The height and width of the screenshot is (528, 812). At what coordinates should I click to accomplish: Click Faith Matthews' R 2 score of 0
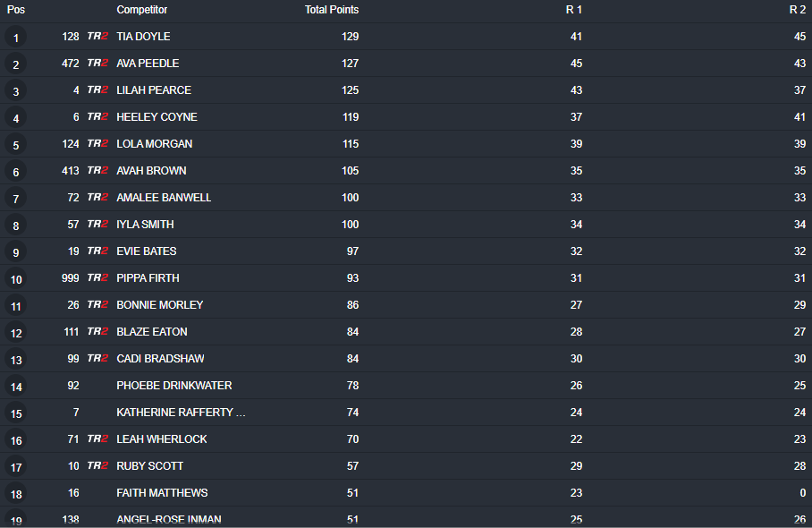pos(802,493)
